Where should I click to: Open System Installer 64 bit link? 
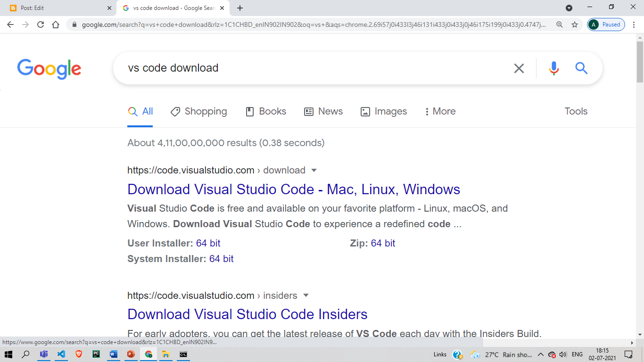pos(222,259)
